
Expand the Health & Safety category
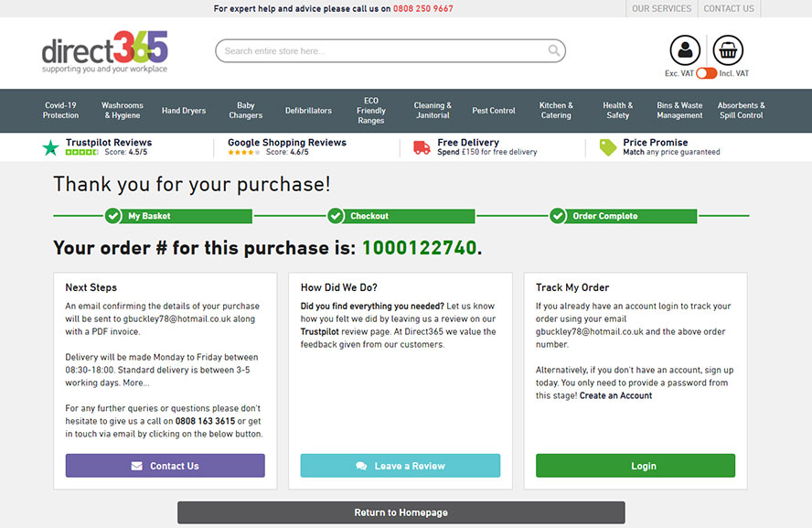(x=617, y=111)
